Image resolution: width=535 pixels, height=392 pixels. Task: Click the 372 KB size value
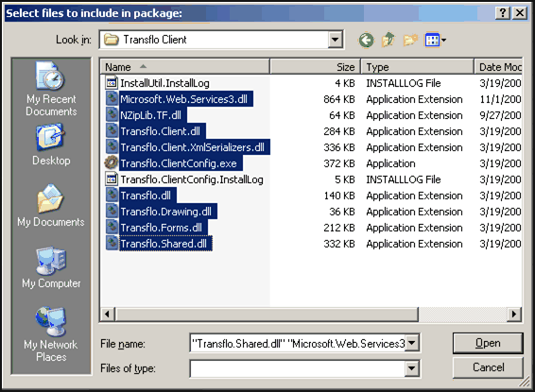[338, 163]
